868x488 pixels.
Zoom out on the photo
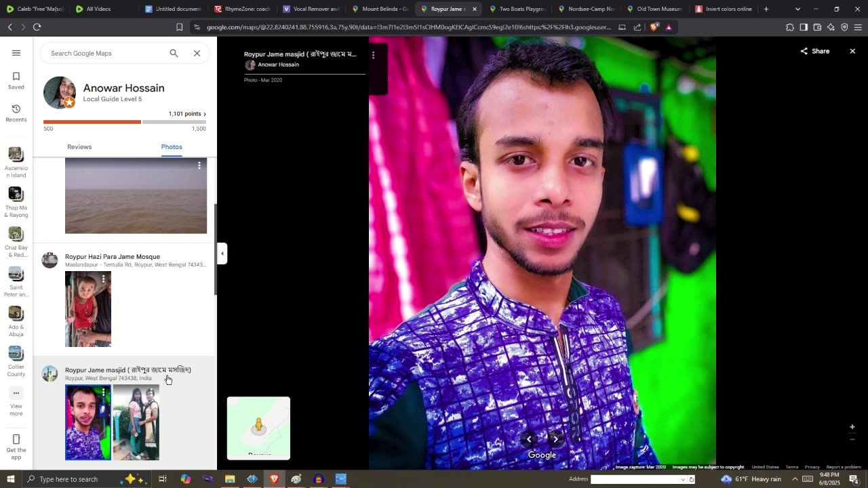(852, 440)
